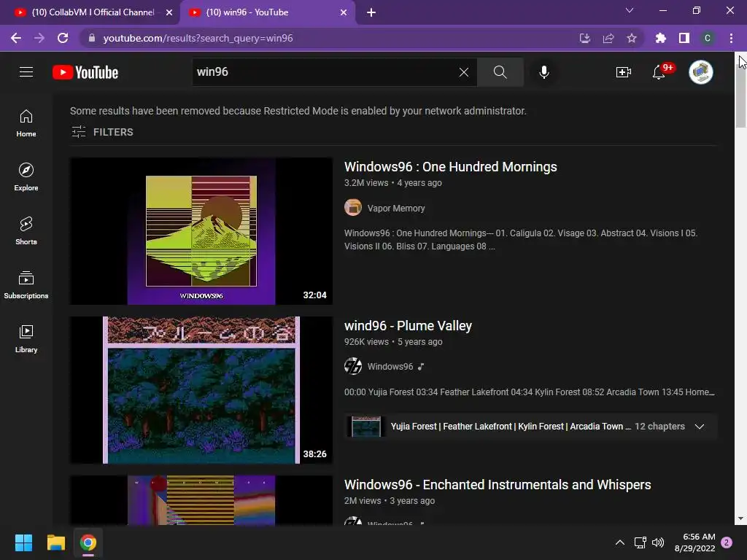Click the address bar URL
747x560 pixels.
click(198, 38)
